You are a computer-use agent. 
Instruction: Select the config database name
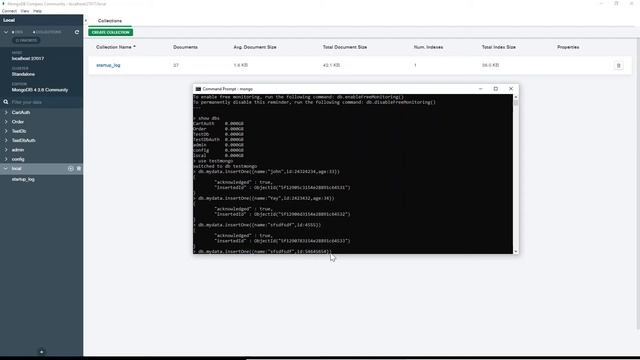pyautogui.click(x=18, y=159)
